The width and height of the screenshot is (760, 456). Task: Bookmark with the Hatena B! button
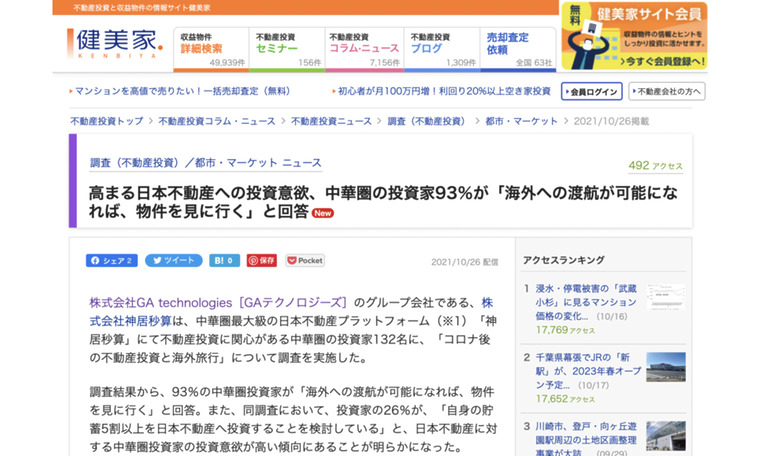click(x=224, y=260)
